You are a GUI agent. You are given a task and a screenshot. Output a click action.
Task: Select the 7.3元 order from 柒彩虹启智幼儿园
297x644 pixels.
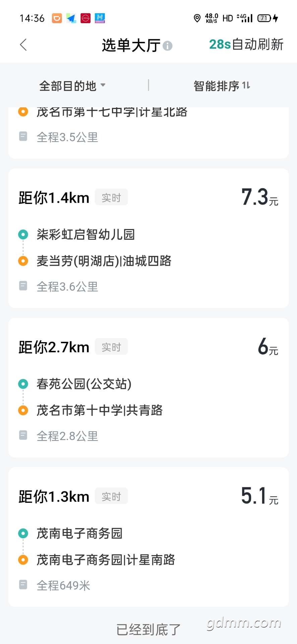click(148, 238)
